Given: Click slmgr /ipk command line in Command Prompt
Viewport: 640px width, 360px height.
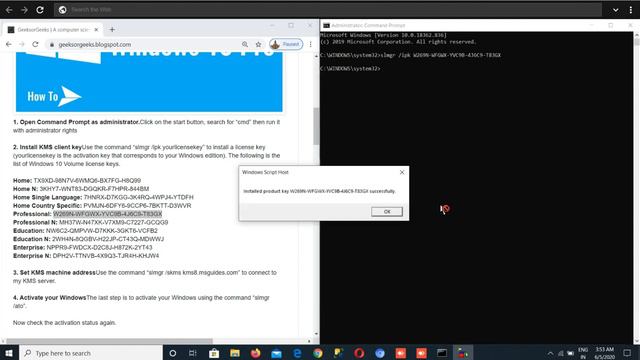Looking at the screenshot, I should point(410,55).
